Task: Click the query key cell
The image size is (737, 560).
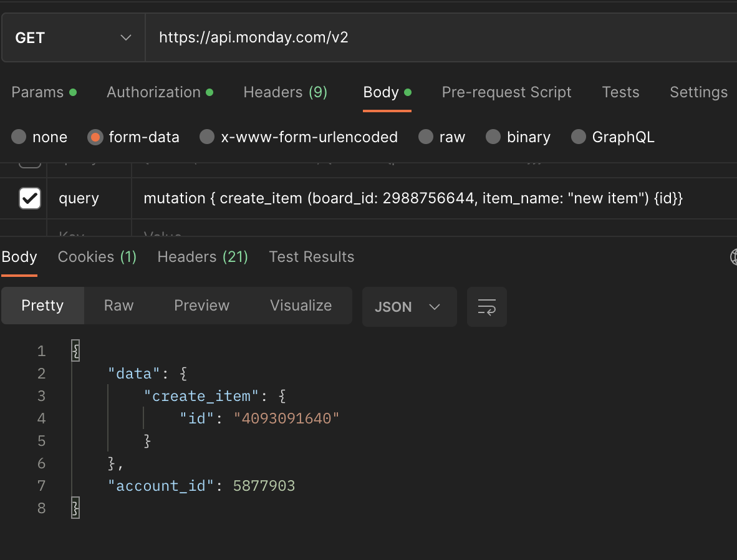Action: coord(89,198)
